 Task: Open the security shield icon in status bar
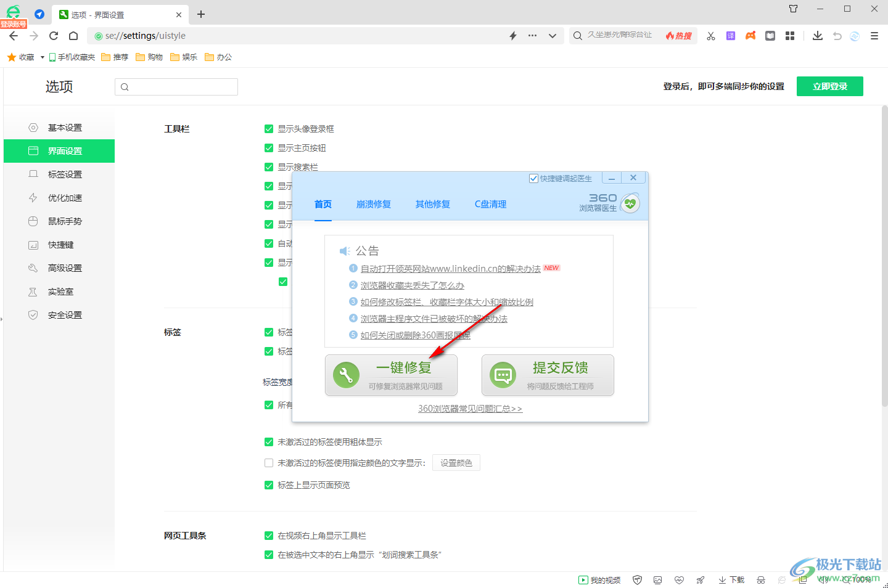(638, 580)
